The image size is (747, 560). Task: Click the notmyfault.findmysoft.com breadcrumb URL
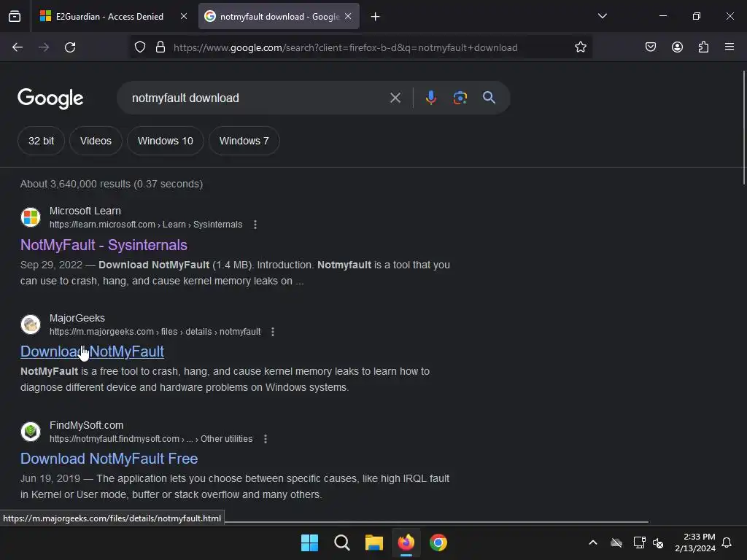click(151, 438)
